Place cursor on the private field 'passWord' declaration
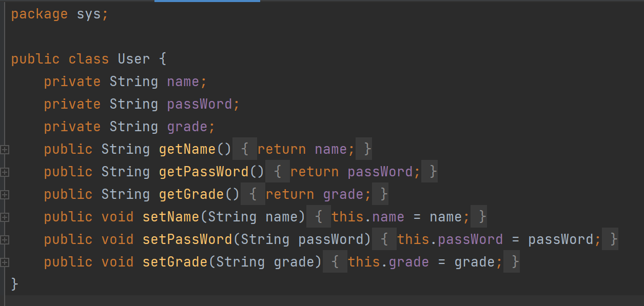The width and height of the screenshot is (644, 306). tap(200, 104)
